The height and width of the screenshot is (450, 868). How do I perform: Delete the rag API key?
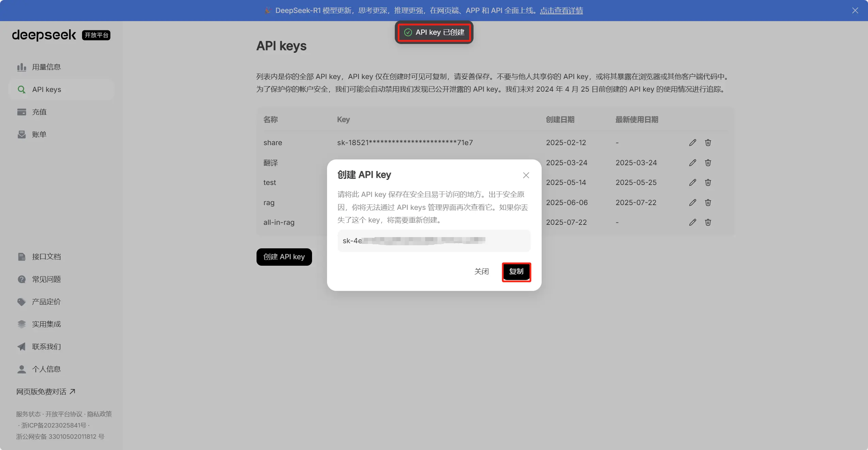coord(708,203)
